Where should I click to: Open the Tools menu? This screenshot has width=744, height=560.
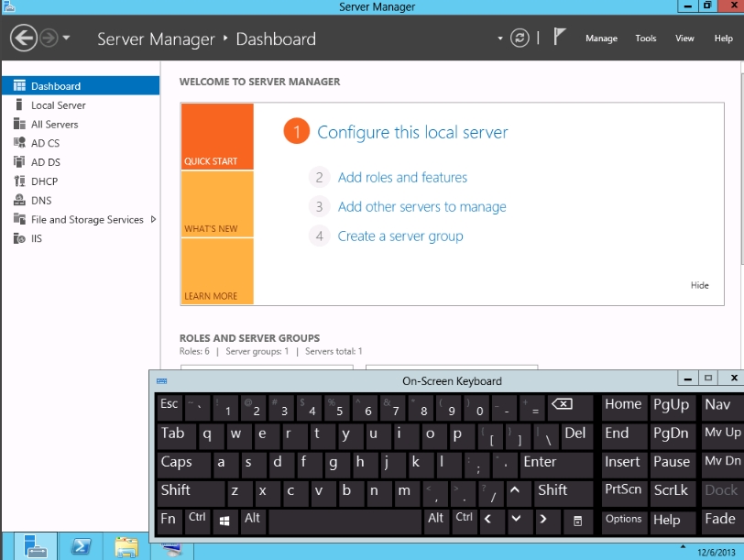click(x=646, y=38)
